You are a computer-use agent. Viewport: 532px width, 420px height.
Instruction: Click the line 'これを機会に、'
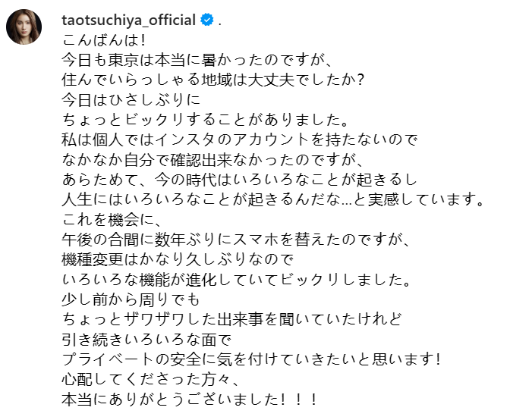[x=111, y=218]
